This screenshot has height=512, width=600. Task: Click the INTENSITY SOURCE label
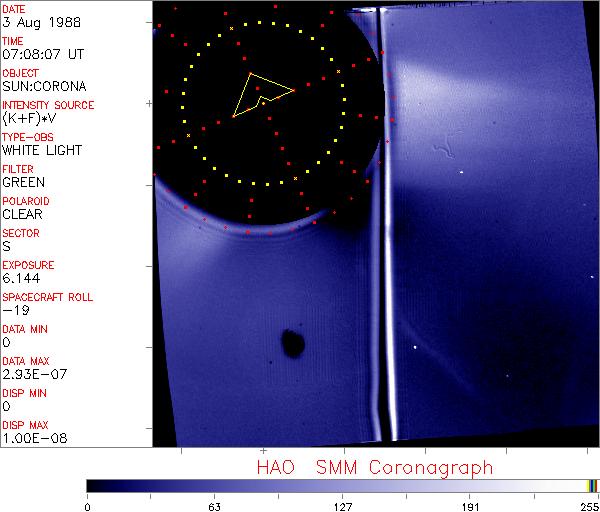pyautogui.click(x=48, y=105)
